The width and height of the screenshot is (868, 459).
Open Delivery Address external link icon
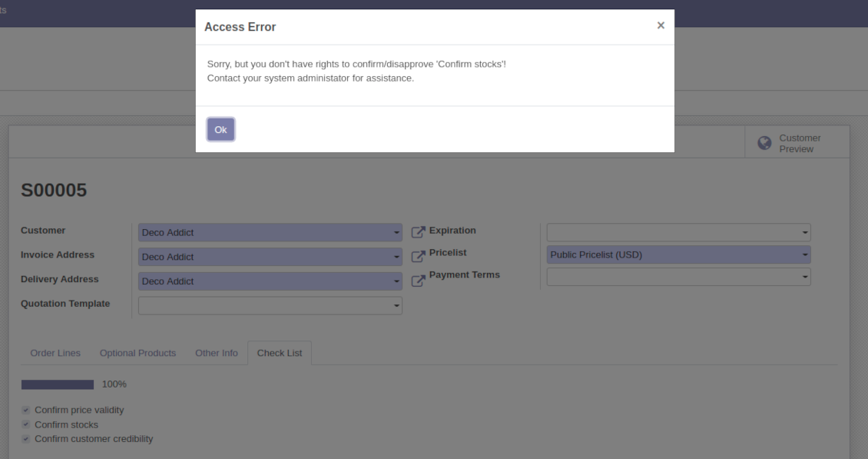pyautogui.click(x=418, y=281)
